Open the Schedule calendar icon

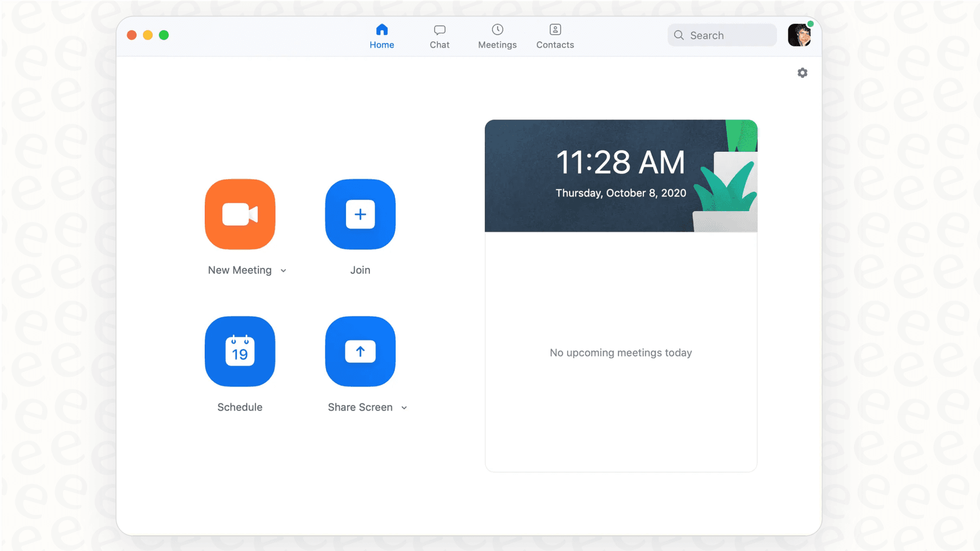click(x=240, y=351)
